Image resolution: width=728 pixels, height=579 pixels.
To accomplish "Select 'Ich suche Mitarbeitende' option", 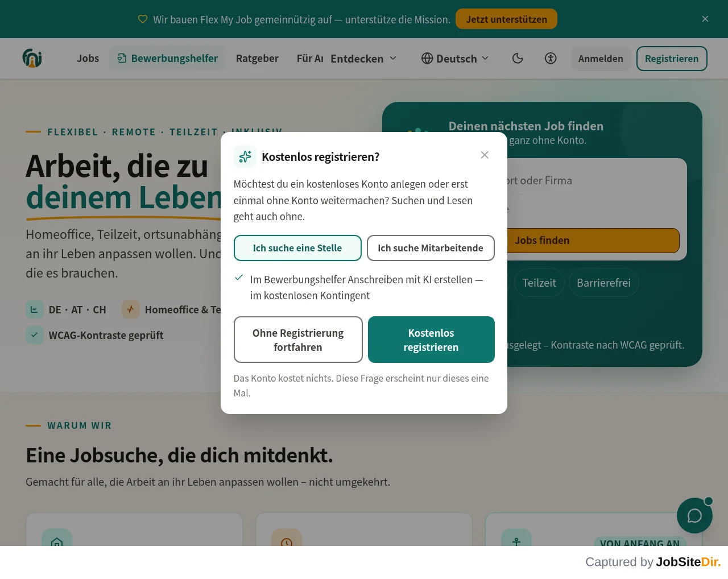I will (x=431, y=248).
